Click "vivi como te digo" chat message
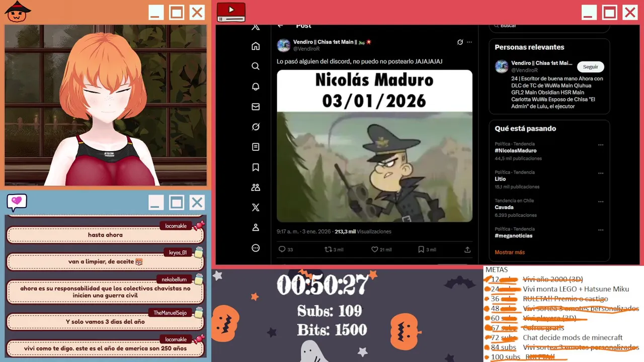This screenshot has width=644, height=362. 105,348
